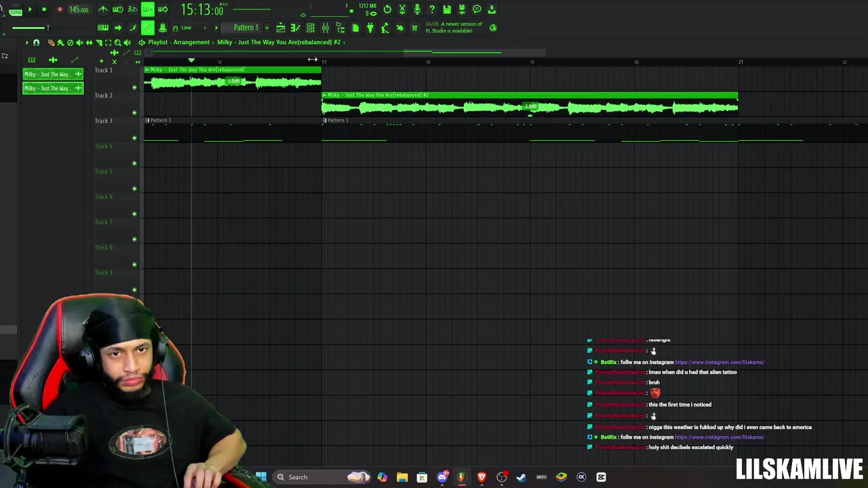Open one-click audio recording microphone icon
Viewport: 868px width, 488px height.
point(417,9)
